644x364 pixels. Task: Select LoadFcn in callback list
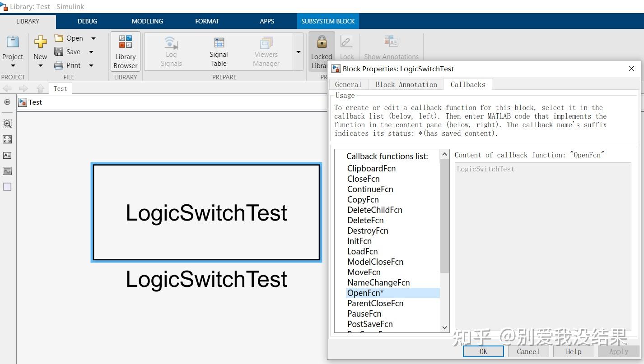point(362,251)
